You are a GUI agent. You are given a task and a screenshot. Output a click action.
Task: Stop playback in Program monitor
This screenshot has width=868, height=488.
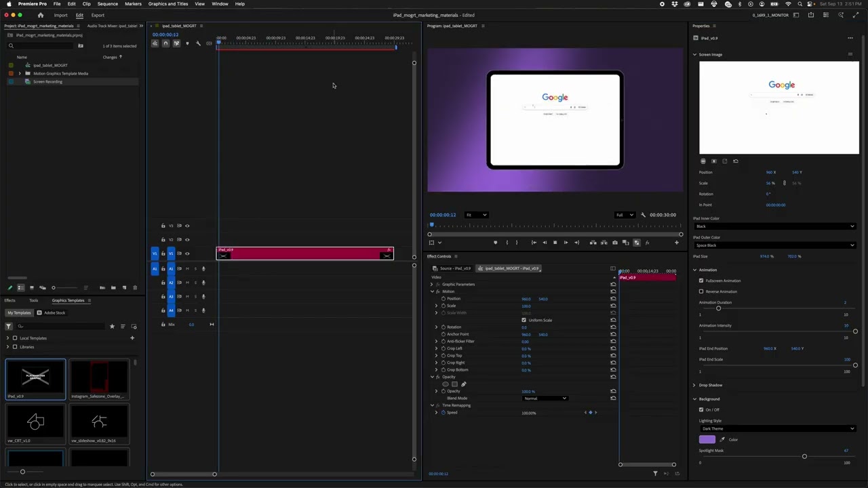coord(555,243)
